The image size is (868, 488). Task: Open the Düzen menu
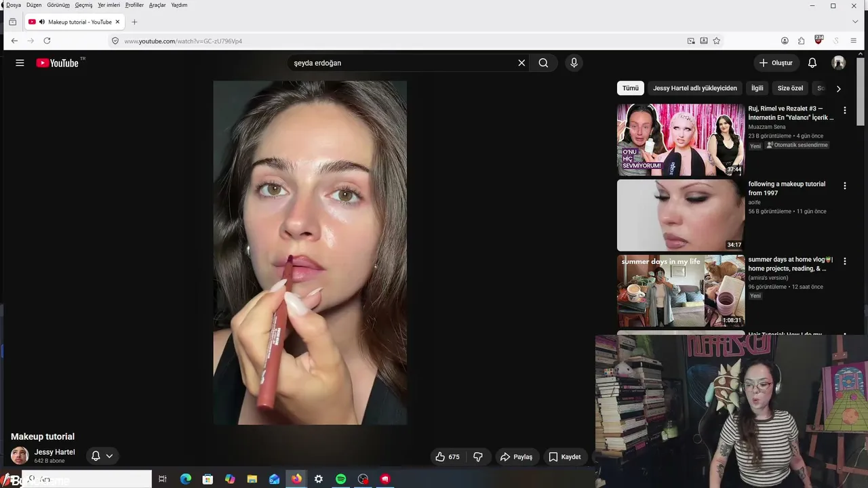pyautogui.click(x=34, y=5)
